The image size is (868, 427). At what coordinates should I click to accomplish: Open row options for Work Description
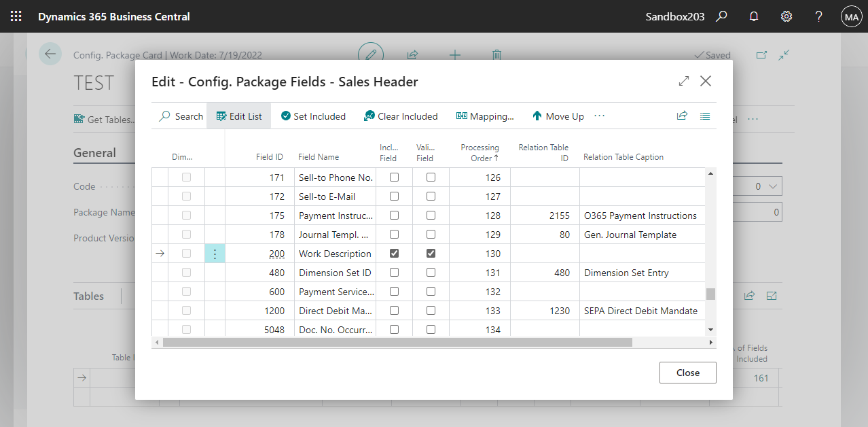point(215,254)
